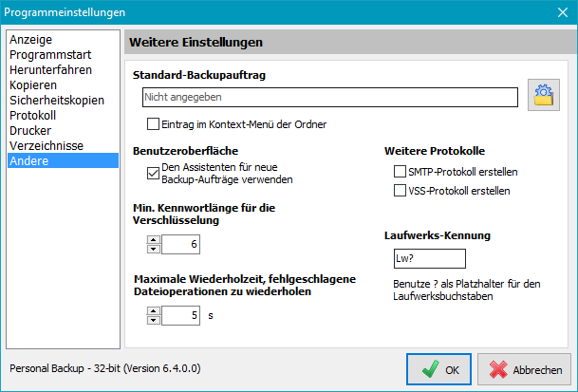Click the Kennwortlänge number field showing 6
This screenshot has width=578, height=392.
[180, 244]
